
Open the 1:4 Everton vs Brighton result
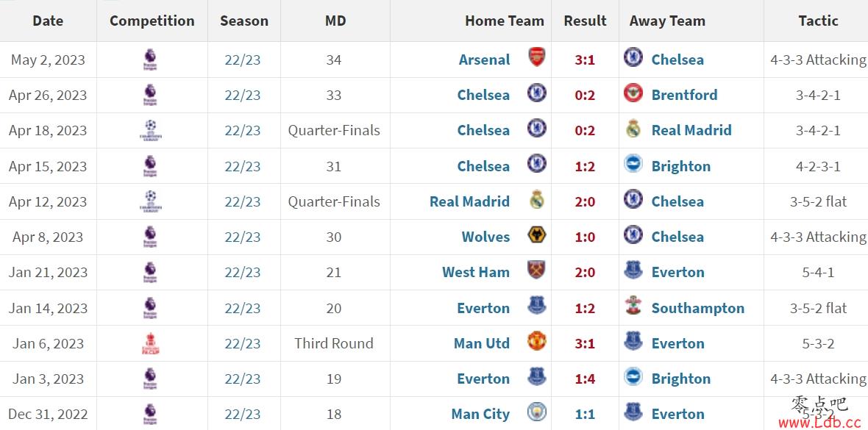coord(585,379)
